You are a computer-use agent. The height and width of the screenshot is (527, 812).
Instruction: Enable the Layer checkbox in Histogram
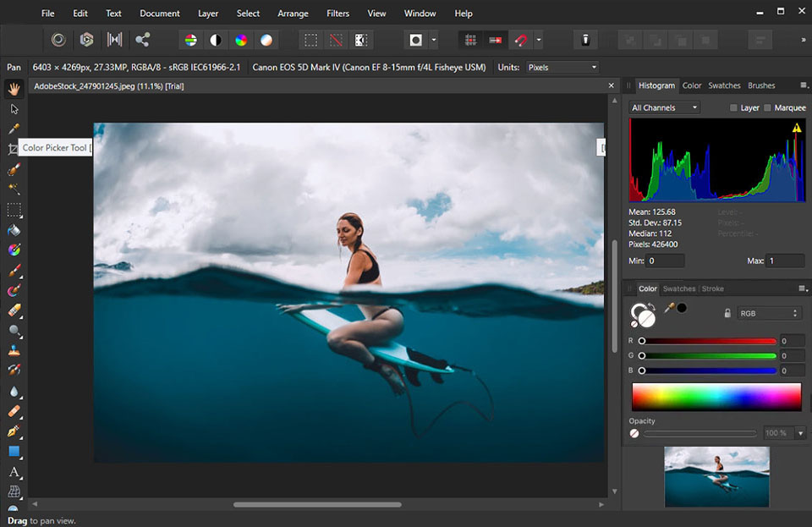733,107
